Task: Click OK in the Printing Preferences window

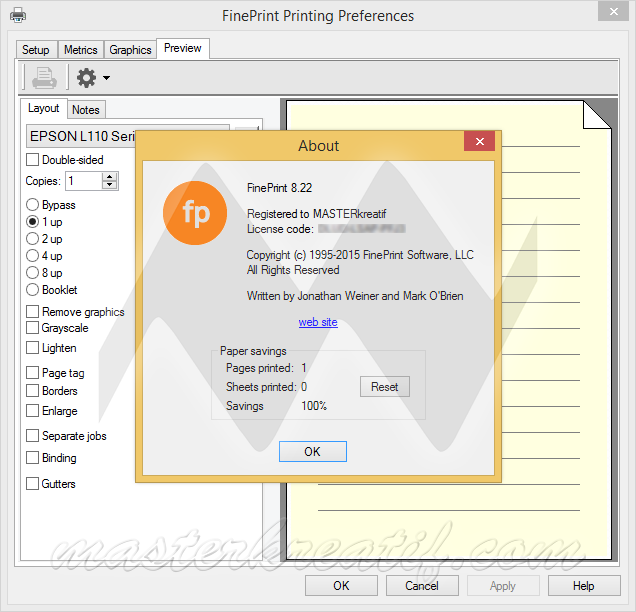Action: point(341,586)
